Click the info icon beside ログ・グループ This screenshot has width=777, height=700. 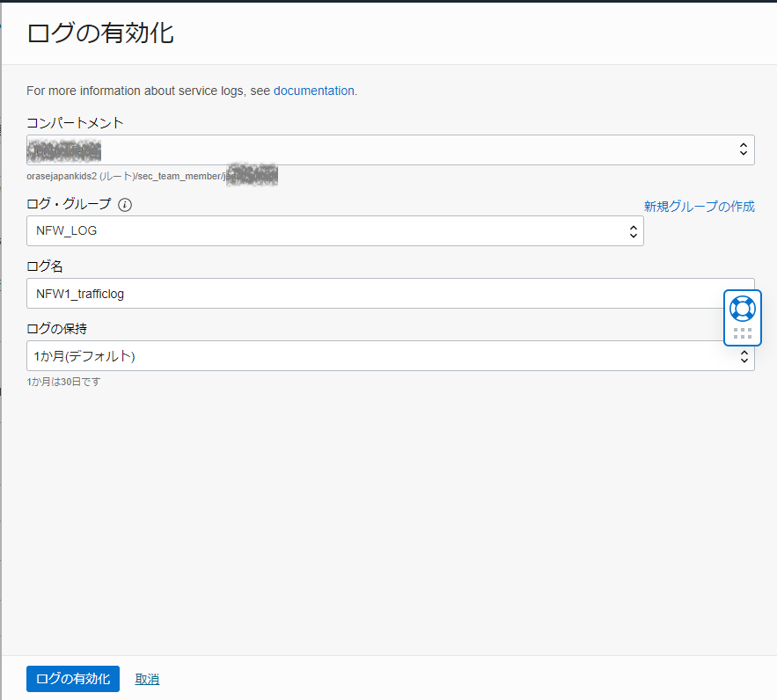click(x=125, y=205)
